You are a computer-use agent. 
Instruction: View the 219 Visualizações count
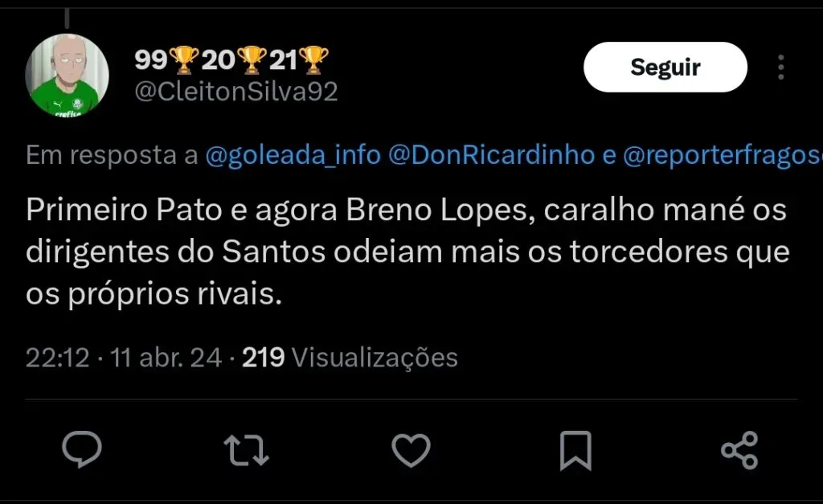(x=350, y=358)
